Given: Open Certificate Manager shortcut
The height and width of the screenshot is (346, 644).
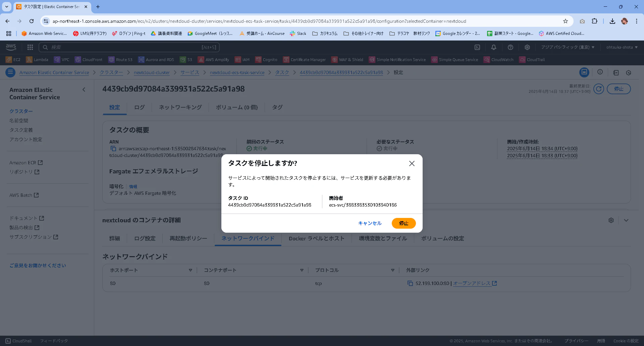Looking at the screenshot, I should [x=305, y=60].
